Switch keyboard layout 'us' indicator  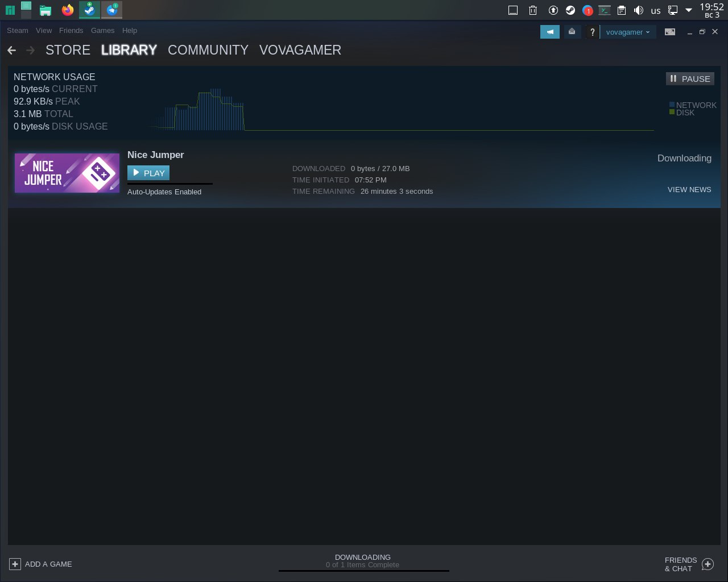pos(656,10)
